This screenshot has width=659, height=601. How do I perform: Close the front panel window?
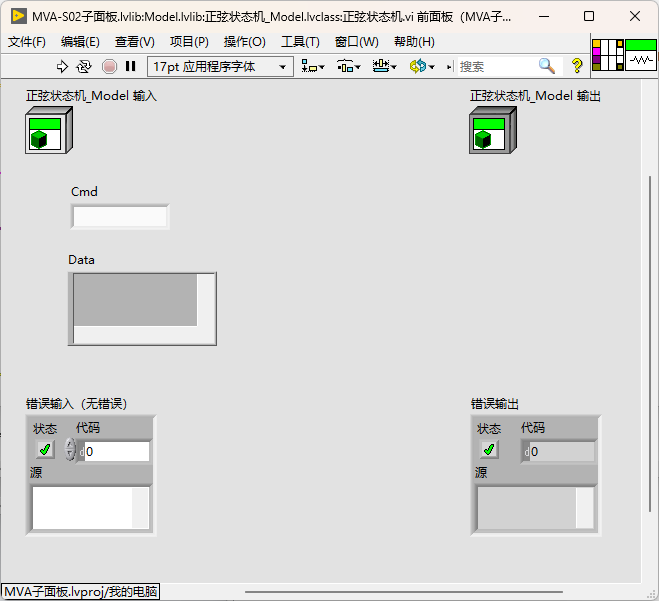(x=635, y=16)
